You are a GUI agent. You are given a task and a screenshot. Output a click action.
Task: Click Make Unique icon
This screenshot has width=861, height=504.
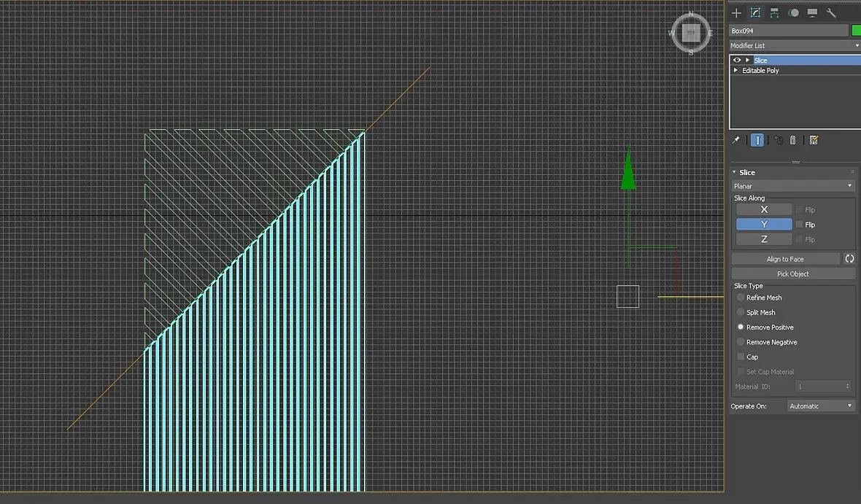(x=778, y=140)
